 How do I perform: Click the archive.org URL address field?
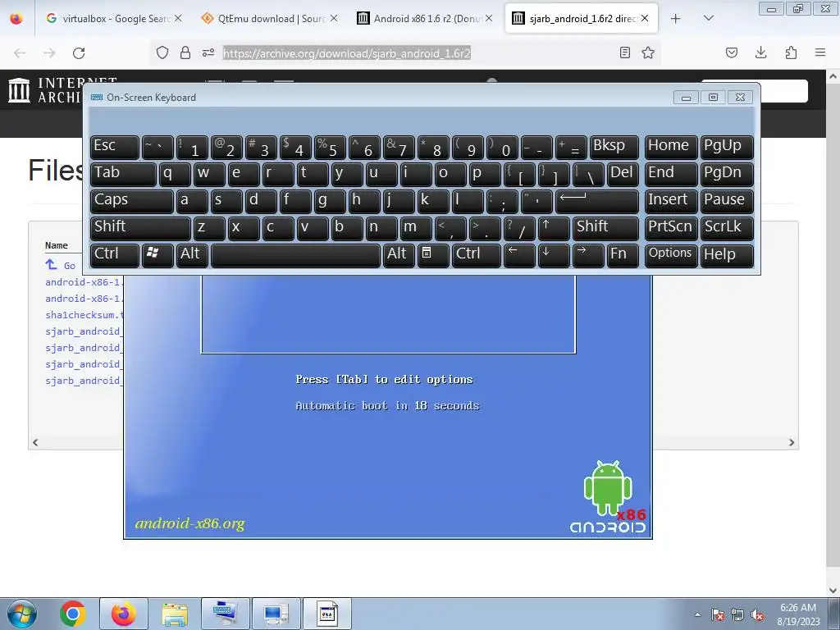346,53
